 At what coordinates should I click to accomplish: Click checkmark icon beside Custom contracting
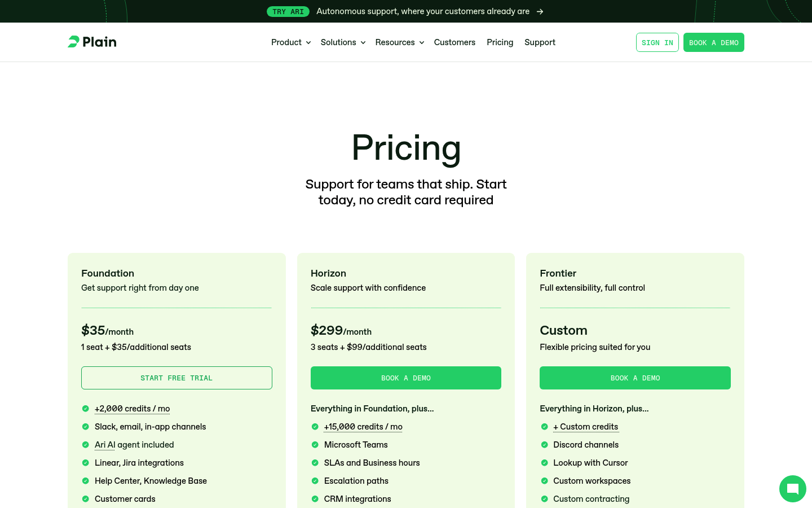tap(544, 499)
